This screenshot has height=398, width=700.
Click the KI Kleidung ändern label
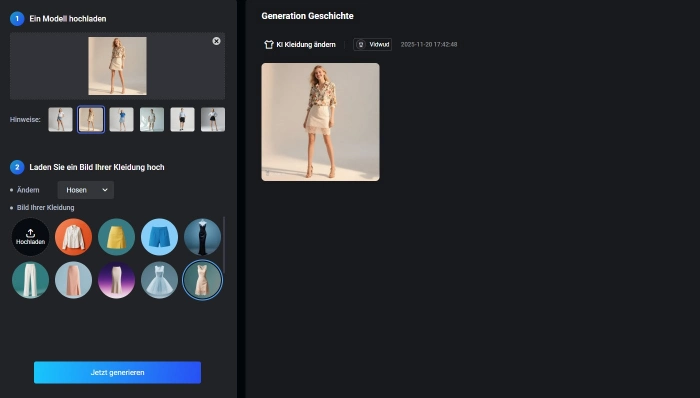click(x=306, y=45)
